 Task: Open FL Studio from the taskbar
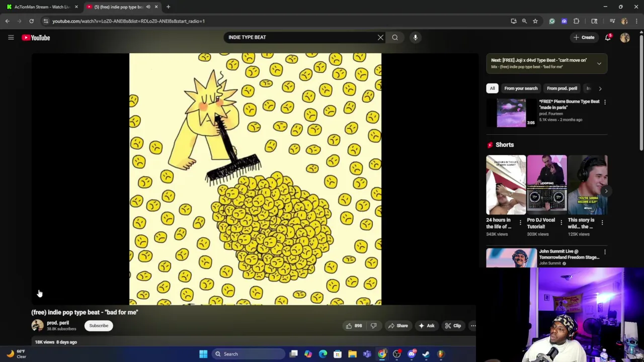pos(441,354)
